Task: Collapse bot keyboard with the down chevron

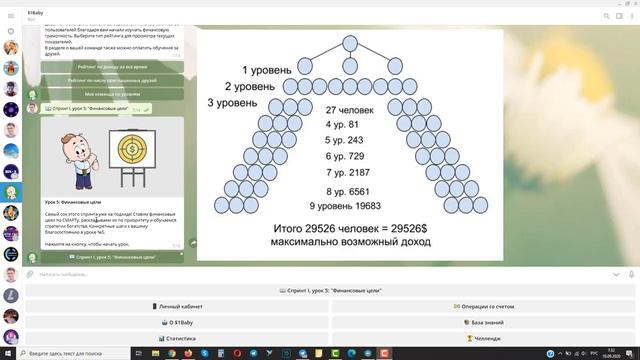Action: pyautogui.click(x=616, y=274)
